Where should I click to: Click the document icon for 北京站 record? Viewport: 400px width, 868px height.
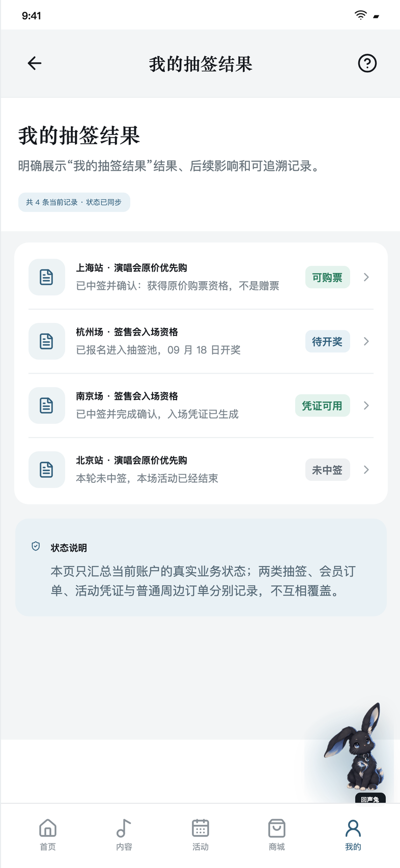pyautogui.click(x=46, y=470)
